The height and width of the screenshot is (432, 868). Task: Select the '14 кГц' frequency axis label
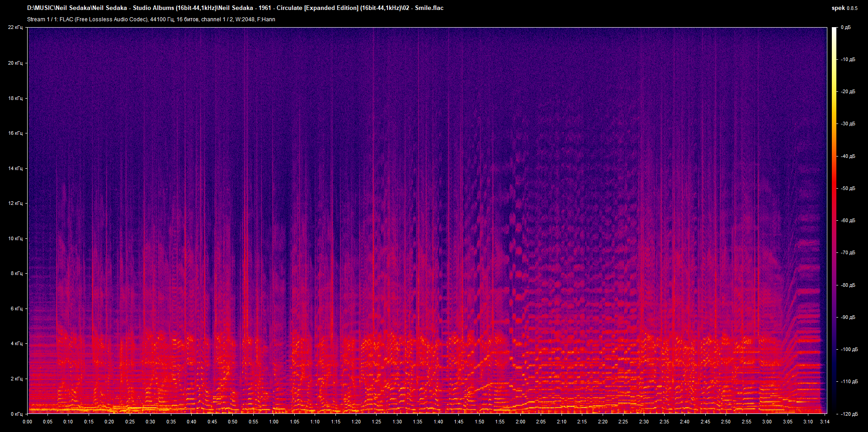point(15,168)
